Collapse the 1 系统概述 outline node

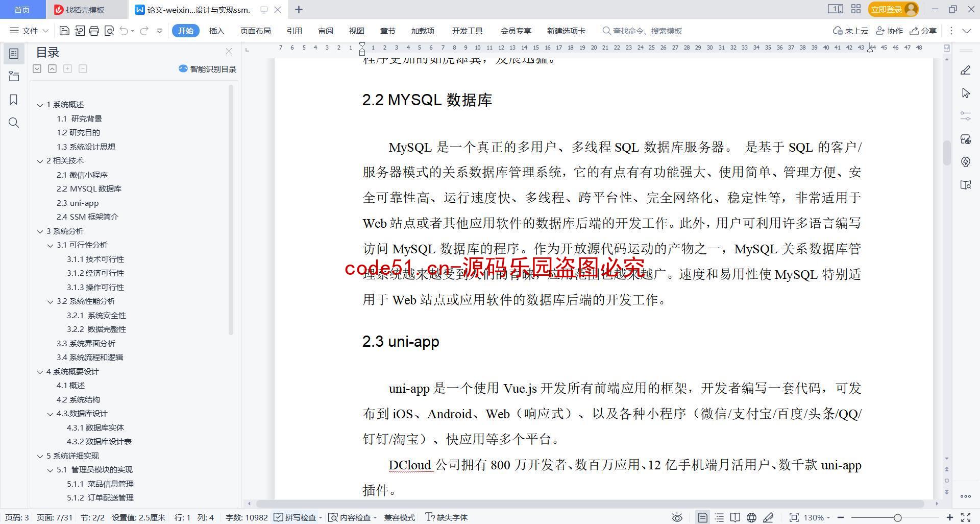(x=40, y=105)
